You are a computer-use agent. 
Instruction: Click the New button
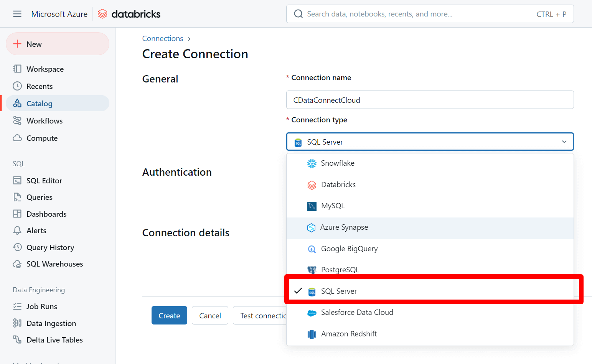[58, 44]
